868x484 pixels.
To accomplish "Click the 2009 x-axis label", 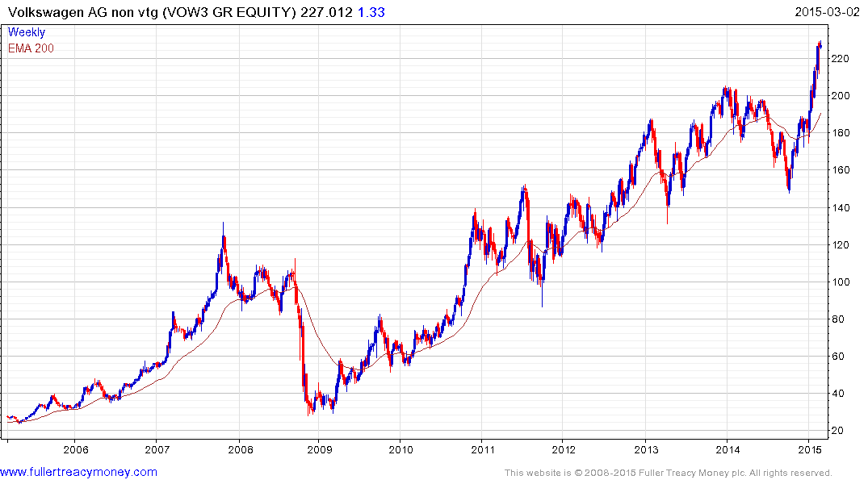I will pyautogui.click(x=320, y=449).
